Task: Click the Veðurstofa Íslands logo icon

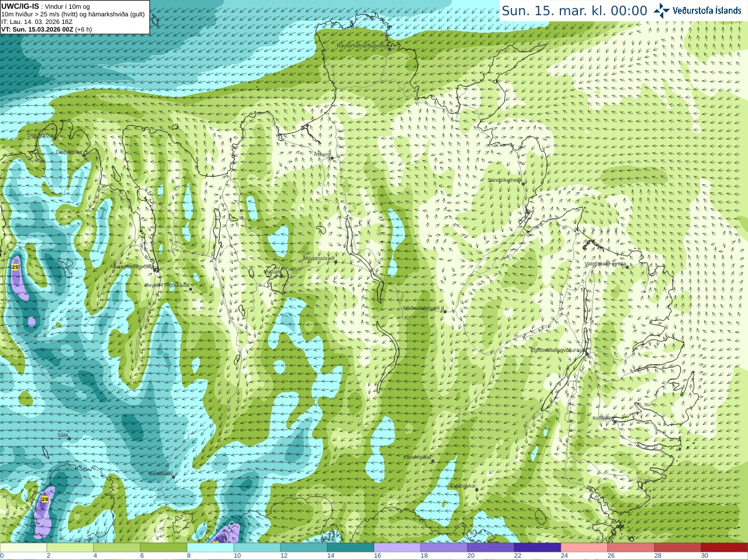Action: pyautogui.click(x=662, y=11)
